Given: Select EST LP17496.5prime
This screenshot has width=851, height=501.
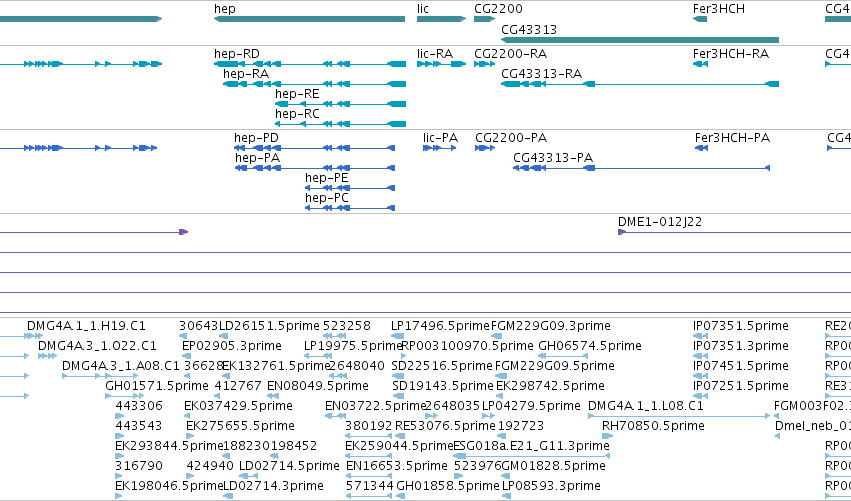Looking at the screenshot, I should click(x=397, y=336).
